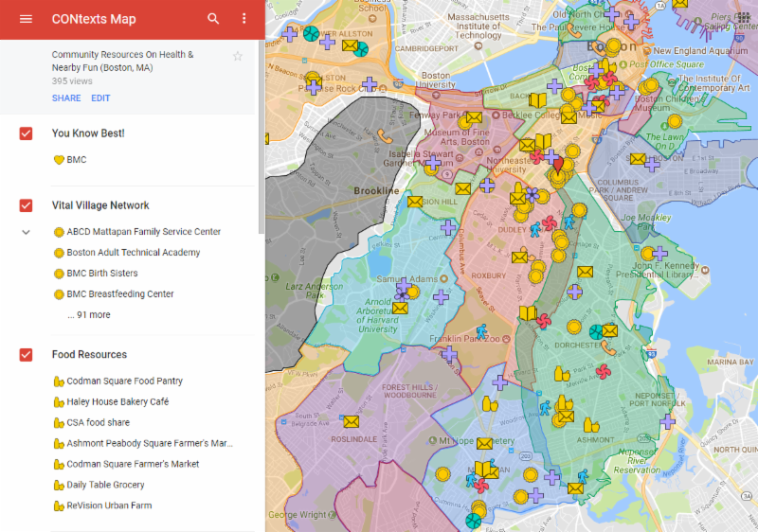Expand the 91 more items list

(x=88, y=315)
